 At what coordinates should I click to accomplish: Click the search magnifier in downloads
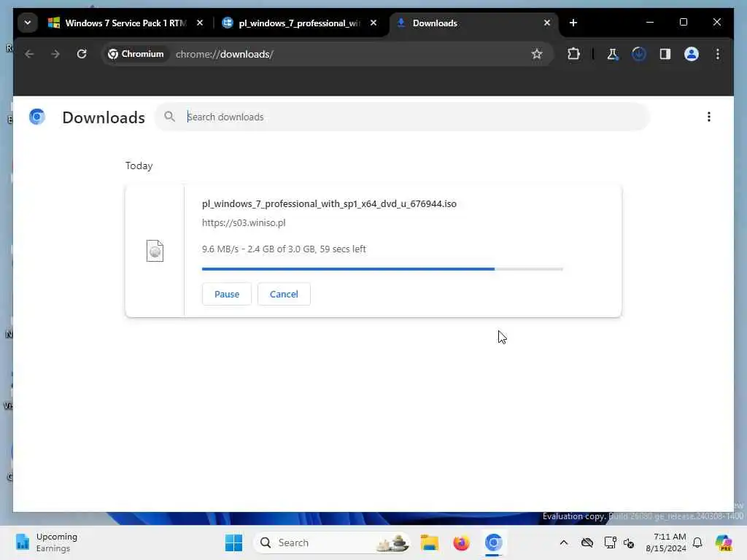(x=169, y=117)
